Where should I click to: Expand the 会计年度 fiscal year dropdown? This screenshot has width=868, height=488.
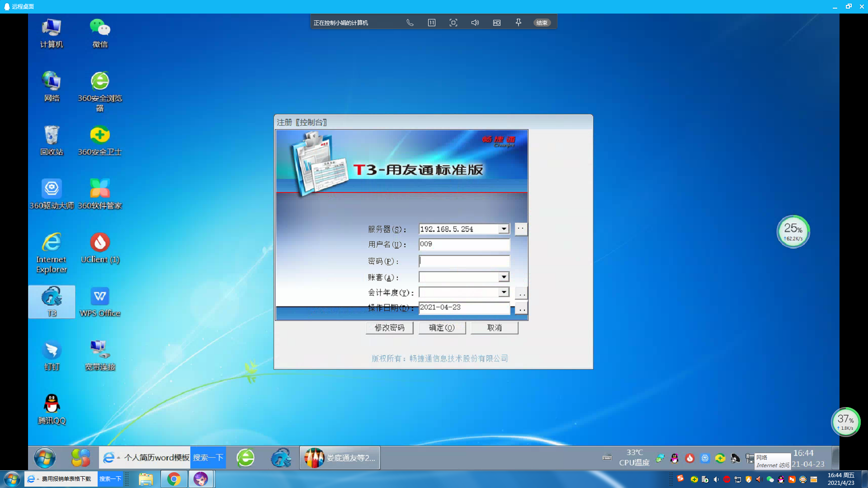click(504, 292)
